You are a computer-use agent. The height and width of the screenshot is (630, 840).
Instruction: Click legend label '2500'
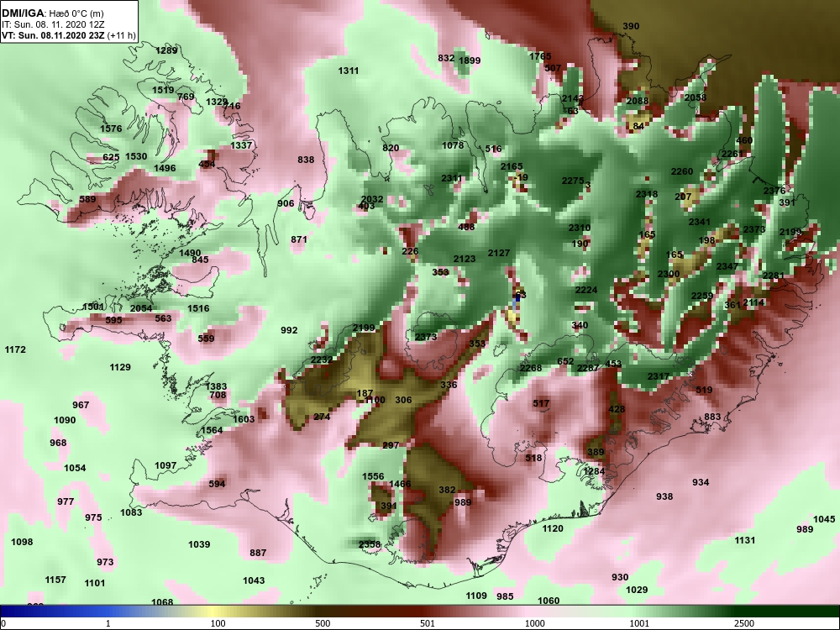click(744, 623)
